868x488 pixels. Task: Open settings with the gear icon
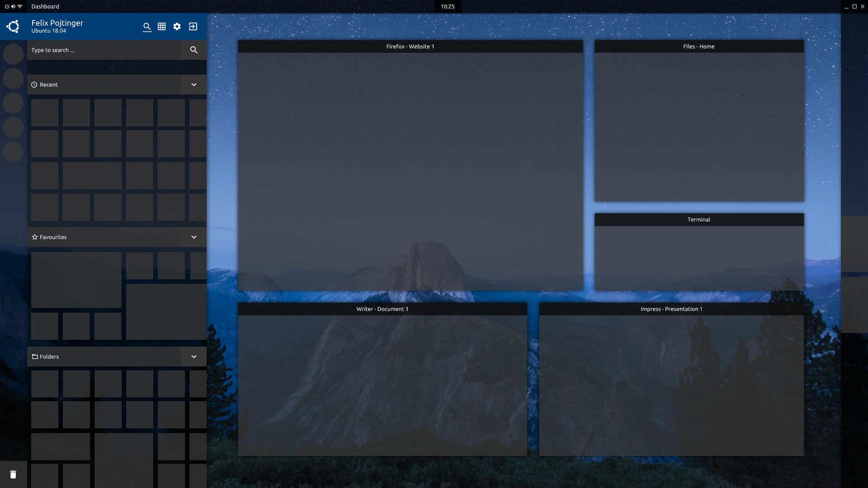tap(177, 27)
